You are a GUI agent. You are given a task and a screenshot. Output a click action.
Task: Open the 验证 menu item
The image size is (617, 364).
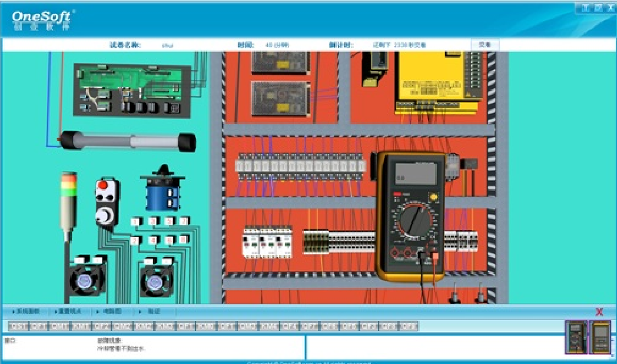coord(152,311)
